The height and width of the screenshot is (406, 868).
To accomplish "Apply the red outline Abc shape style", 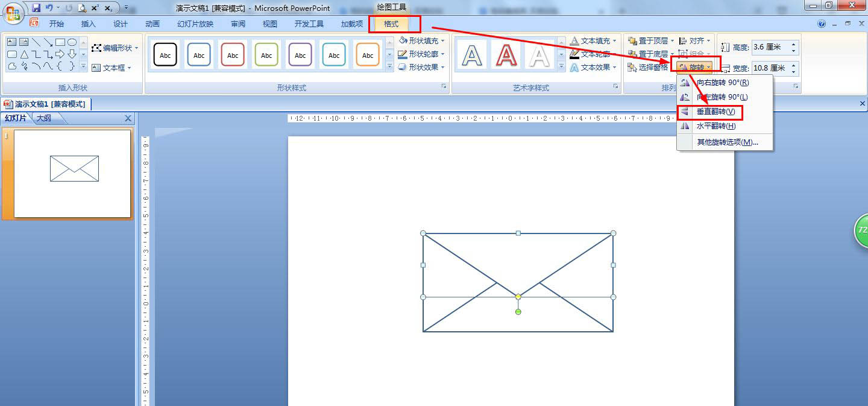I will tap(233, 54).
